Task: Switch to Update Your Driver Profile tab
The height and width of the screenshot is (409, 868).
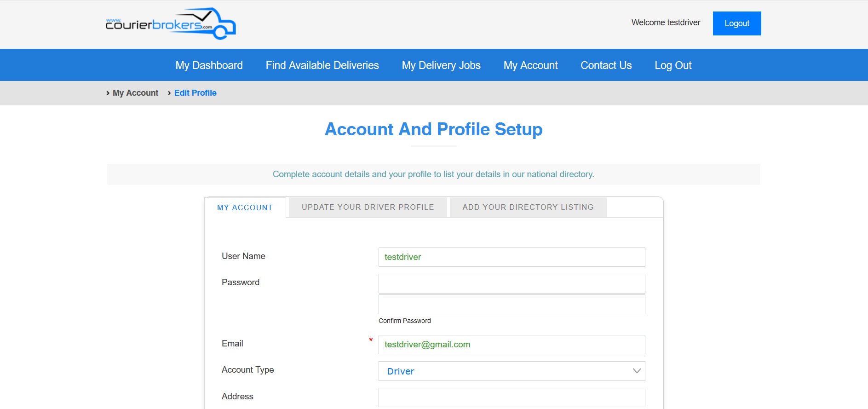Action: [368, 207]
